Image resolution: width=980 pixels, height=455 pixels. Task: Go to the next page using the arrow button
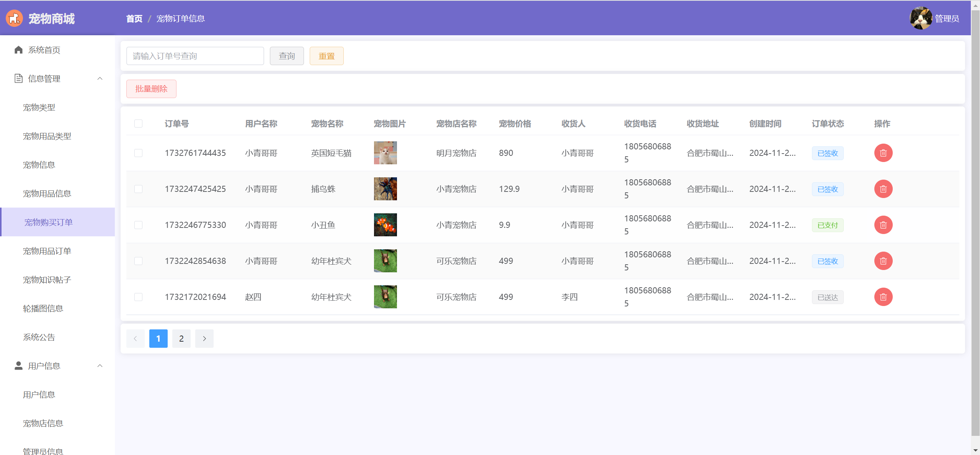(x=204, y=339)
